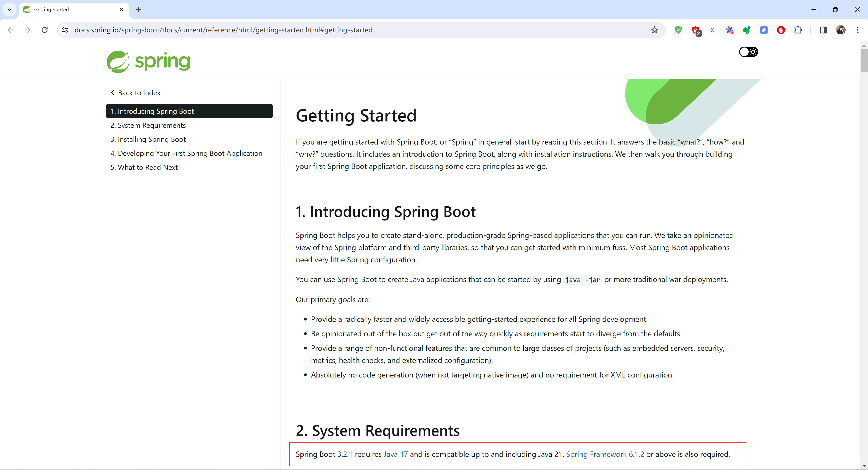Toggle the dark/light theme switch
This screenshot has width=868, height=470.
(748, 52)
